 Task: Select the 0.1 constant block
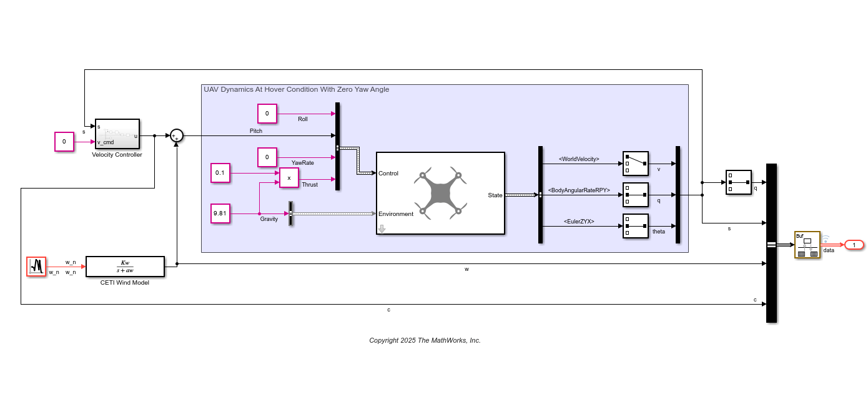pyautogui.click(x=220, y=173)
